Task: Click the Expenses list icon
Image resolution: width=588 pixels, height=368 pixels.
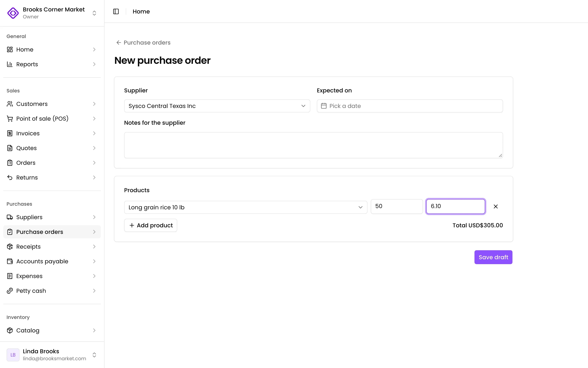Action: tap(10, 276)
